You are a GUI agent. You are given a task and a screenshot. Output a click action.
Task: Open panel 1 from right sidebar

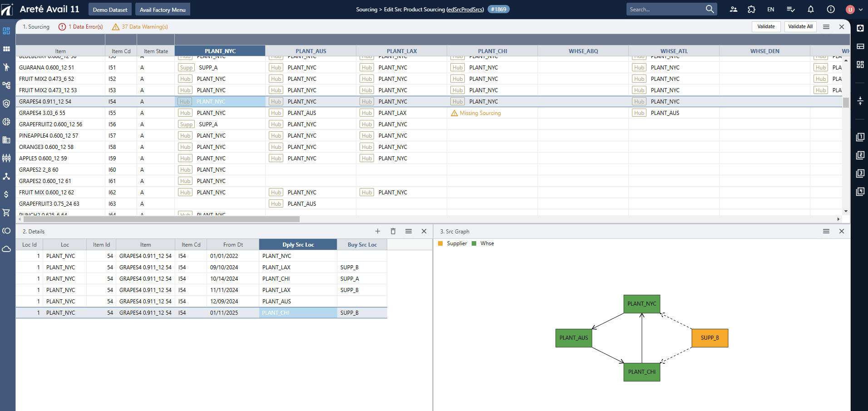tap(860, 137)
